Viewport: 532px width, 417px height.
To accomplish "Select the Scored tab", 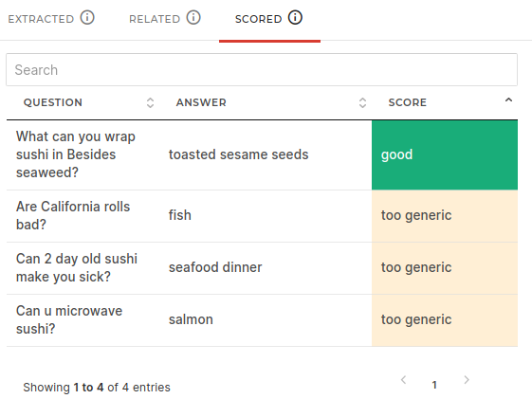I will coord(269,18).
